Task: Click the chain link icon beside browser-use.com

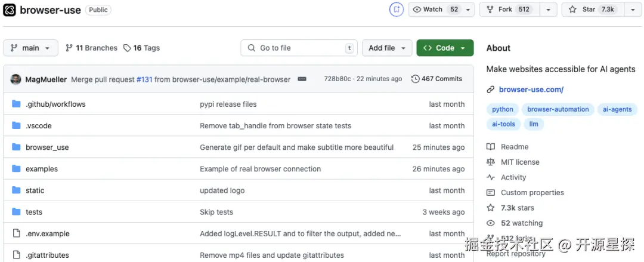Action: tap(490, 90)
